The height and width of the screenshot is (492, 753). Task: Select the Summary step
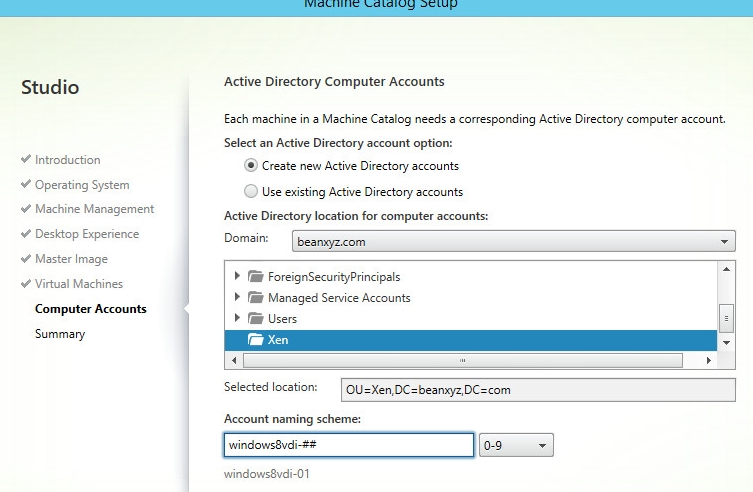pyautogui.click(x=60, y=334)
